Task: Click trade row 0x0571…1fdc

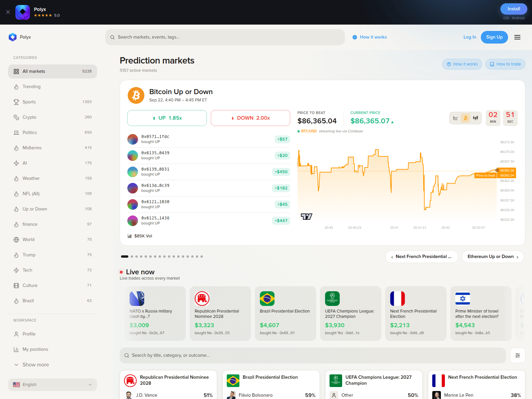Action: tap(209, 139)
